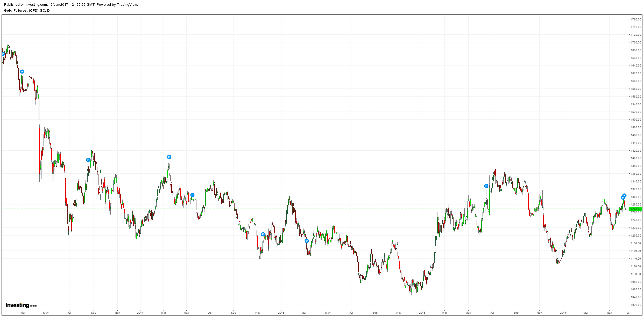Click the P marker near the March 2013 decline
The image size is (644, 316).
pyautogui.click(x=22, y=71)
